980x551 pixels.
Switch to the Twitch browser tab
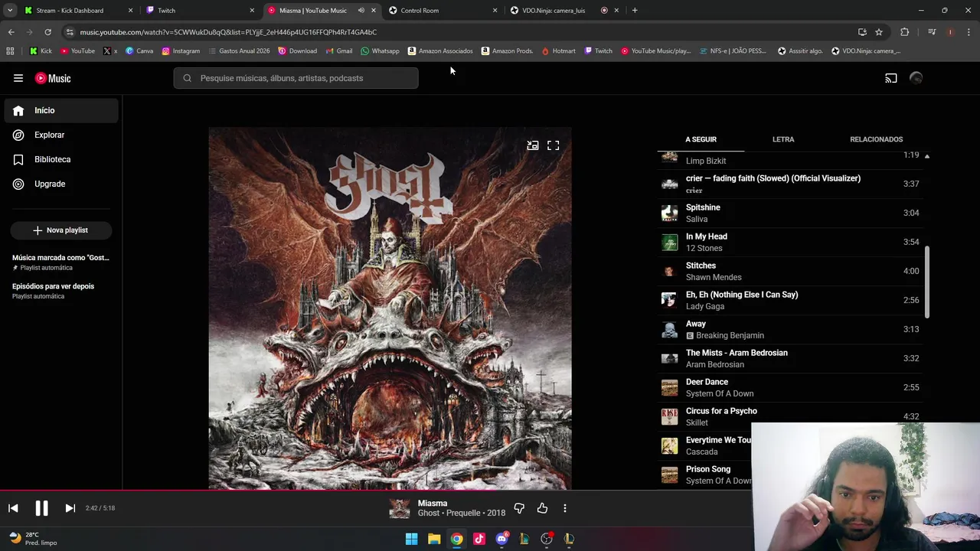tap(199, 11)
